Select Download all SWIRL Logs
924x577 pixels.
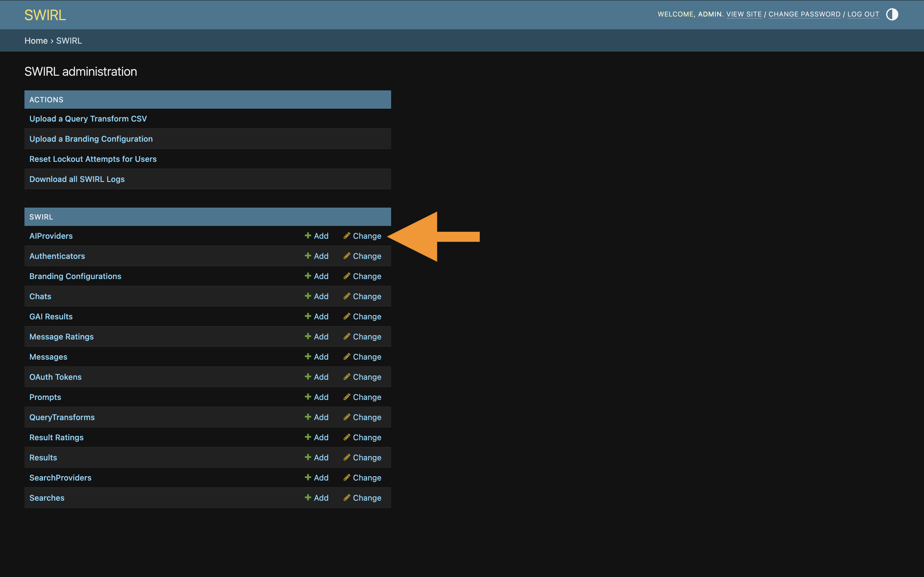(x=77, y=179)
